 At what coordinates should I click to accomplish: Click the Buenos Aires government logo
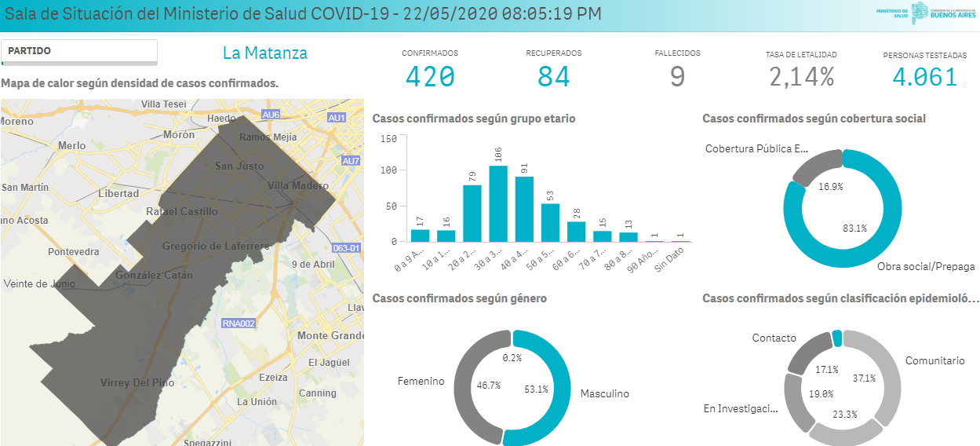944,13
